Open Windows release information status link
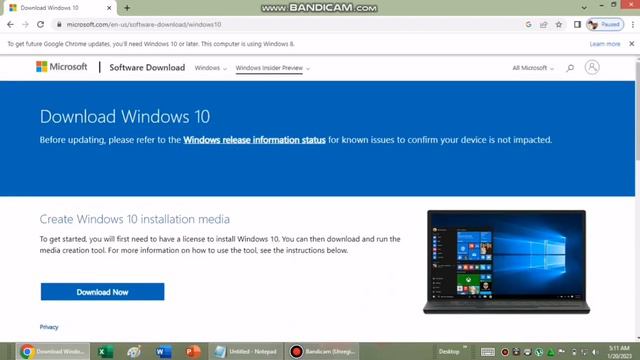 click(254, 140)
